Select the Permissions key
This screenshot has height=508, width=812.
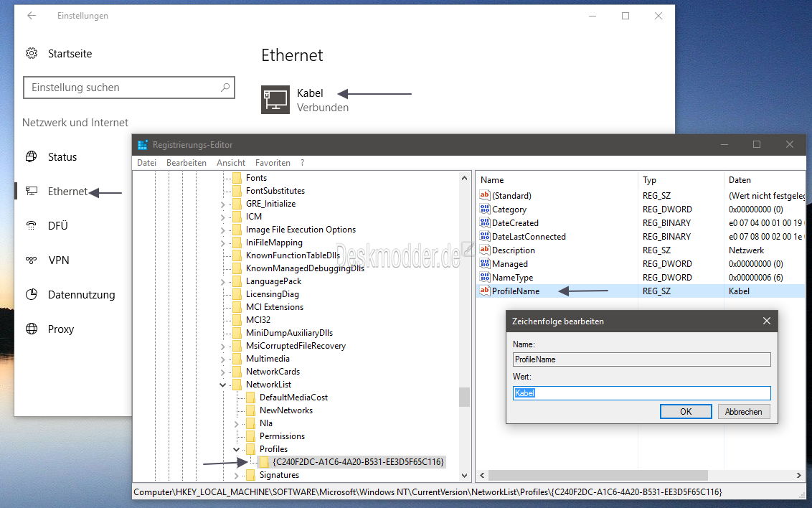[282, 436]
